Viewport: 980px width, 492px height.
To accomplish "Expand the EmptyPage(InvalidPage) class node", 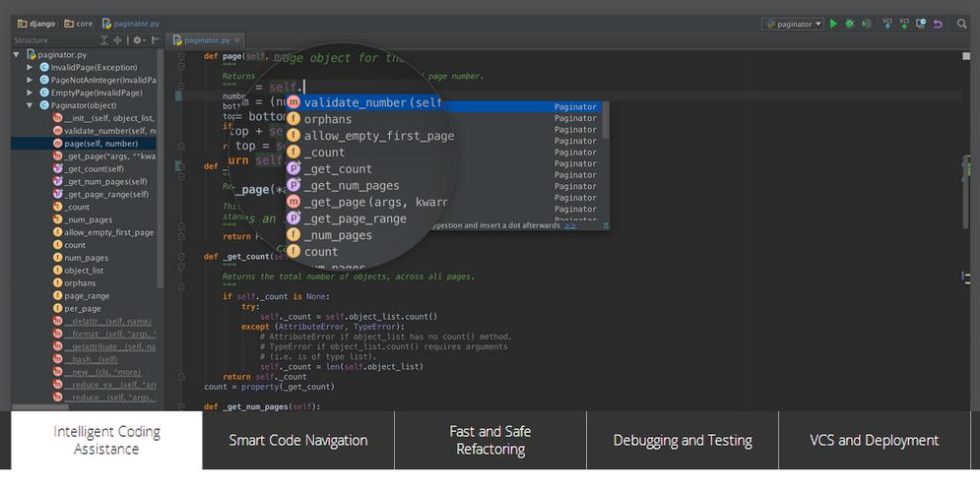I will pos(30,92).
